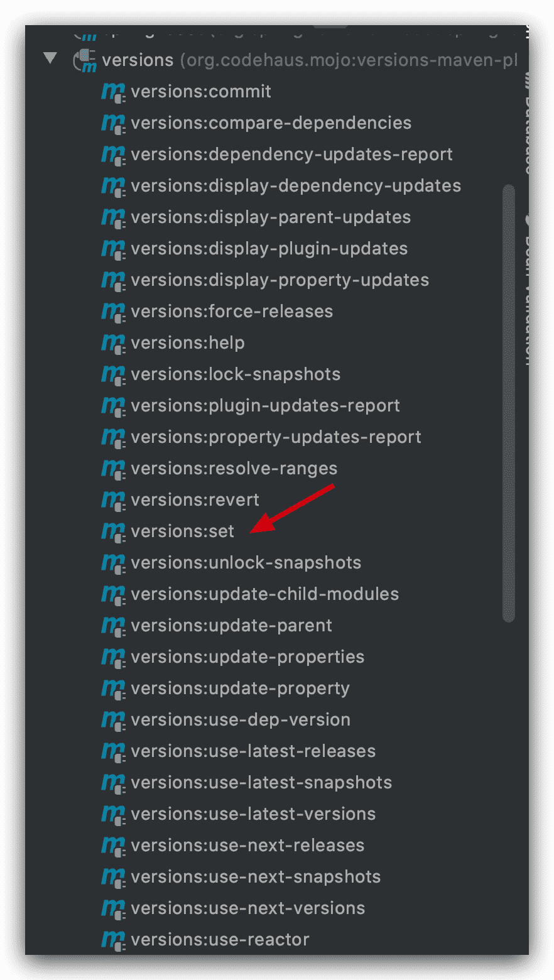Image resolution: width=554 pixels, height=980 pixels.
Task: Click the icon beside versions:force-releases
Action: click(113, 312)
